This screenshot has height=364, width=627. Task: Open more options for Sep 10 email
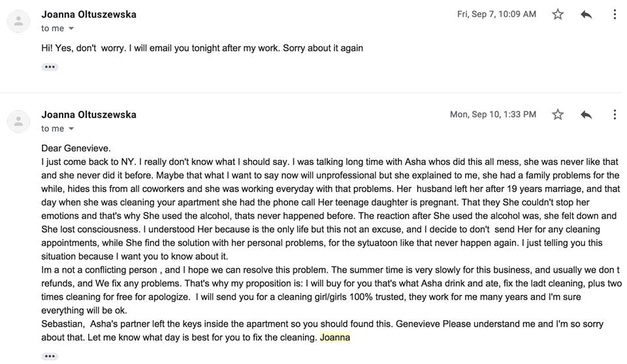[615, 115]
